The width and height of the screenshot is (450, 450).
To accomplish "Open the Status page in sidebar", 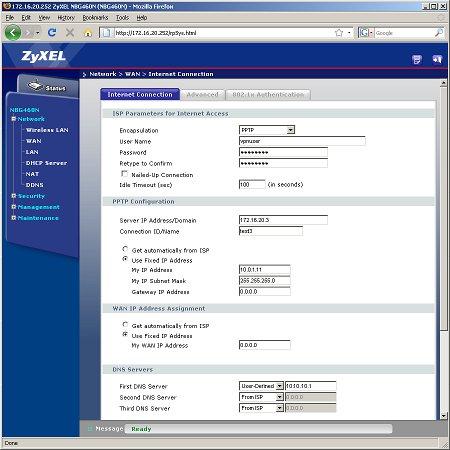I will point(48,87).
